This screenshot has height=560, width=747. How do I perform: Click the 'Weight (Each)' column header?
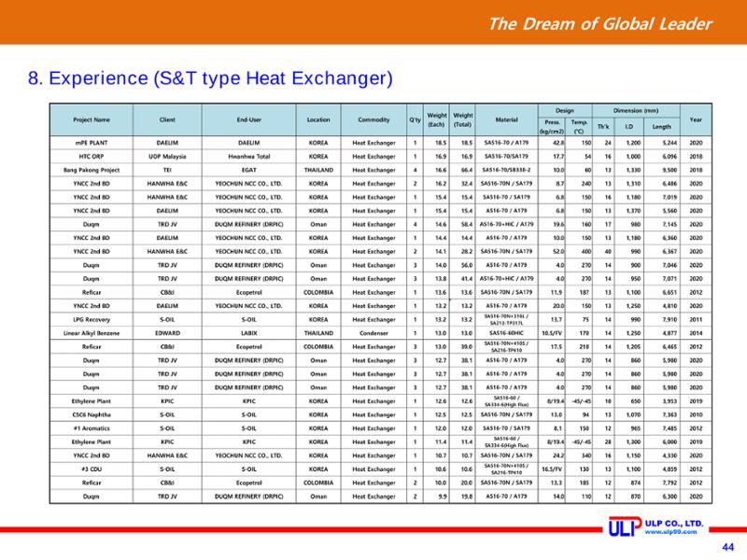pyautogui.click(x=436, y=120)
